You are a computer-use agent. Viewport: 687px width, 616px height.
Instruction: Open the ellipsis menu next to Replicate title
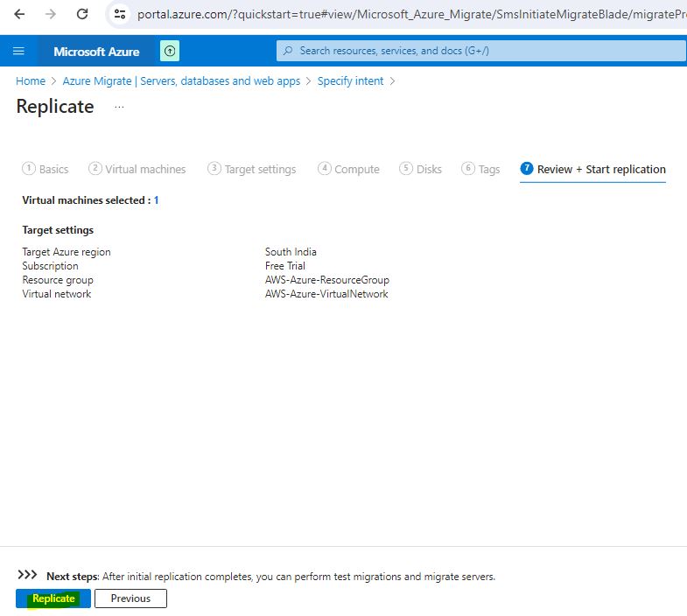[119, 107]
